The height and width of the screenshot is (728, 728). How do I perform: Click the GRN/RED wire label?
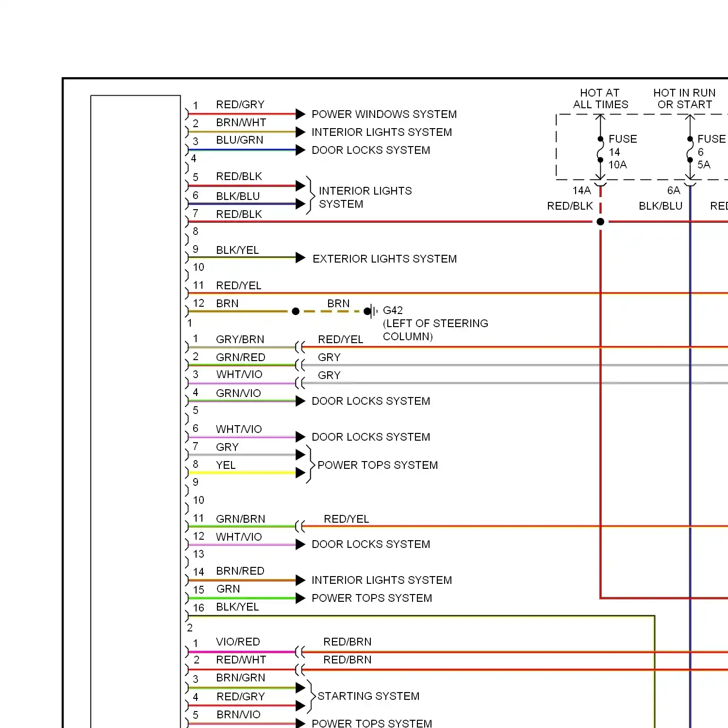pyautogui.click(x=240, y=357)
